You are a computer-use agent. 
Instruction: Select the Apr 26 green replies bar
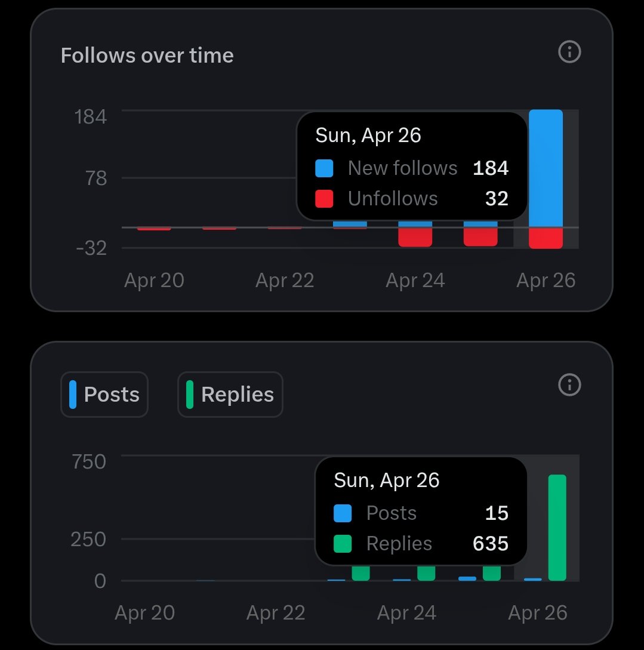pos(557,527)
